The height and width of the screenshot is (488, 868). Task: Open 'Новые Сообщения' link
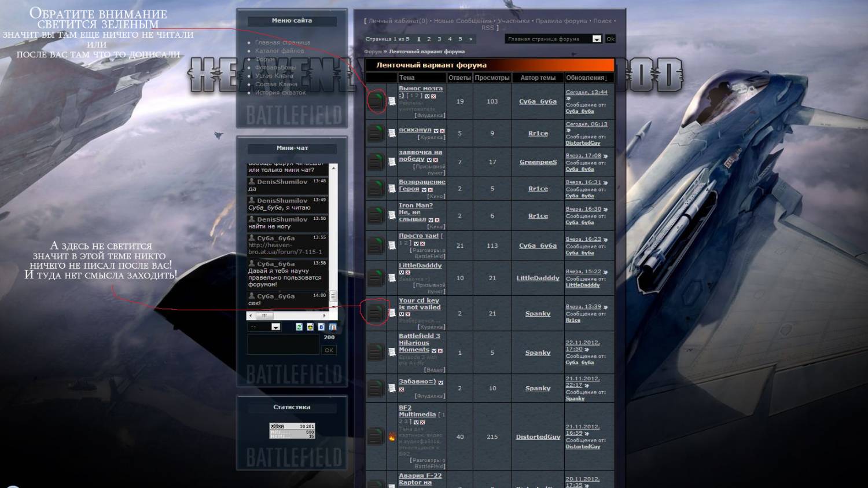pyautogui.click(x=462, y=21)
